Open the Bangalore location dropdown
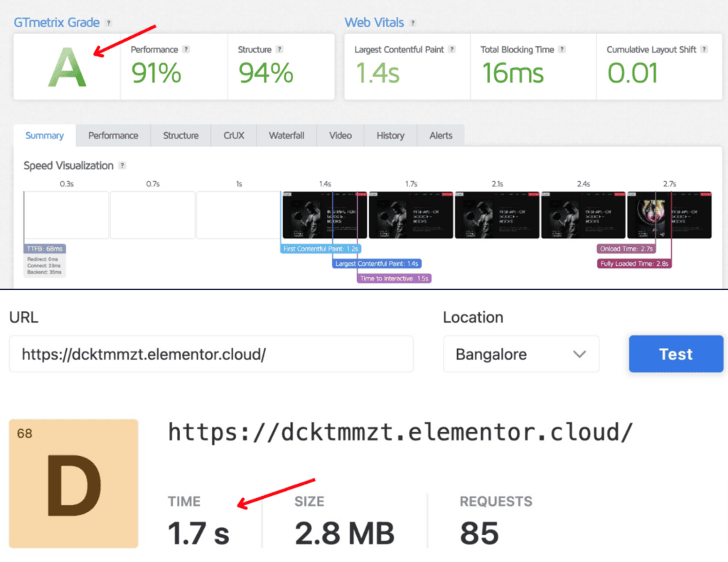728x562 pixels. 521,354
